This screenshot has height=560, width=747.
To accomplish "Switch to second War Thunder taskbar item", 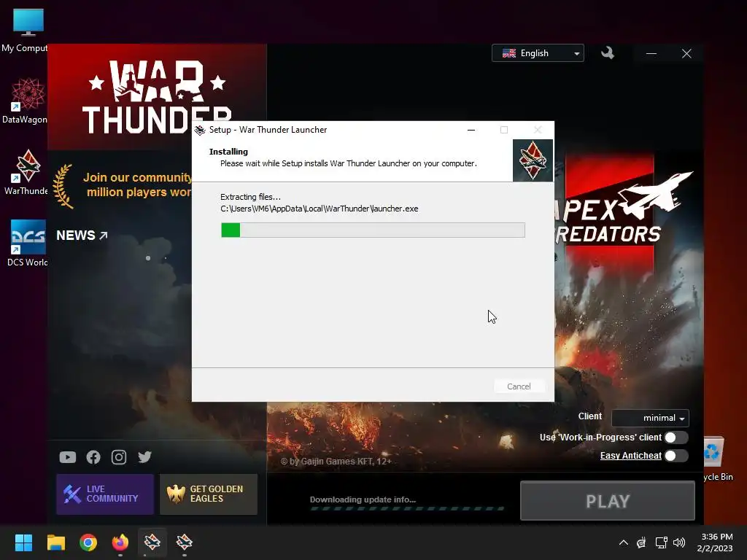I will (185, 542).
